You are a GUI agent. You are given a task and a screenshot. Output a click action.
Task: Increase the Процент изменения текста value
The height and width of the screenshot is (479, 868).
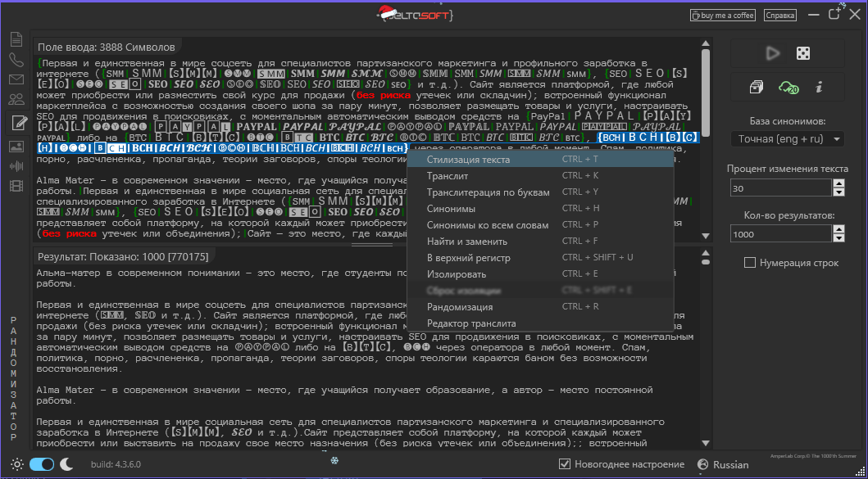click(838, 183)
